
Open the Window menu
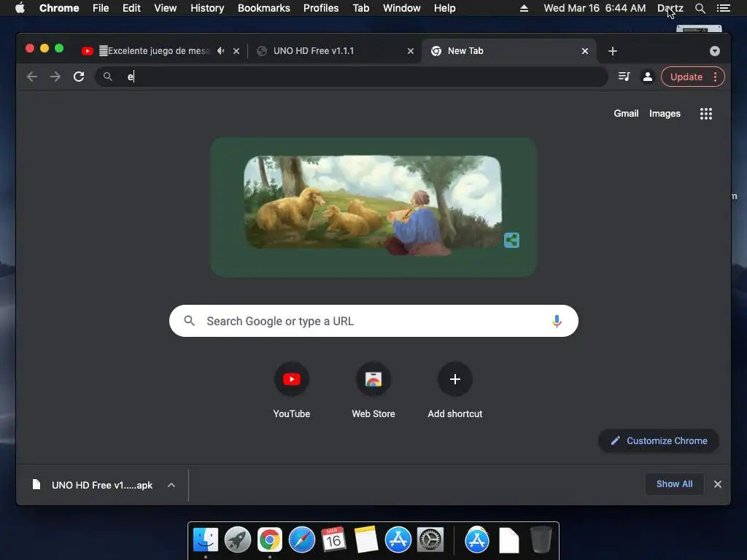[402, 8]
